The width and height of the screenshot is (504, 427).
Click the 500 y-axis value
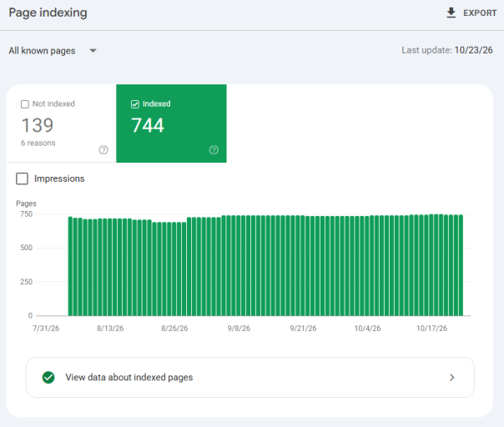tap(27, 248)
